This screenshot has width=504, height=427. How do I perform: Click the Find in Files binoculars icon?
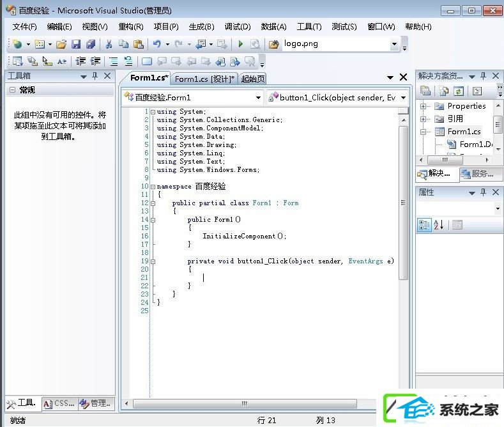pos(273,44)
